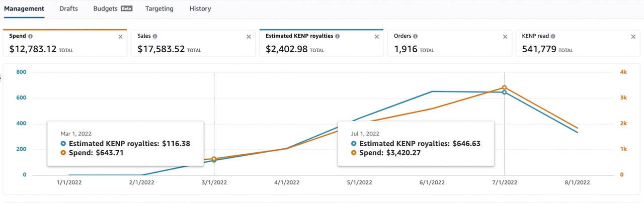Screen dimensions: 644x203
Task: Click the info icon beside Sales
Action: [155, 37]
